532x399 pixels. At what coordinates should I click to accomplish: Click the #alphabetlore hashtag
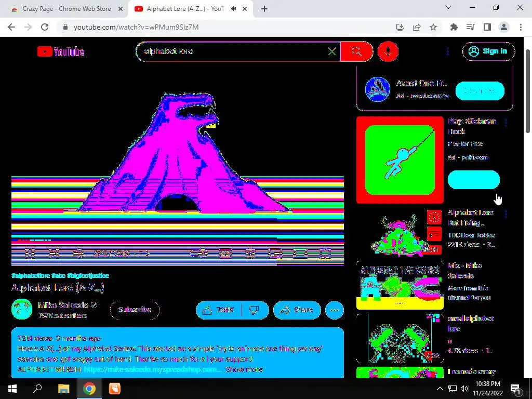pyautogui.click(x=31, y=275)
